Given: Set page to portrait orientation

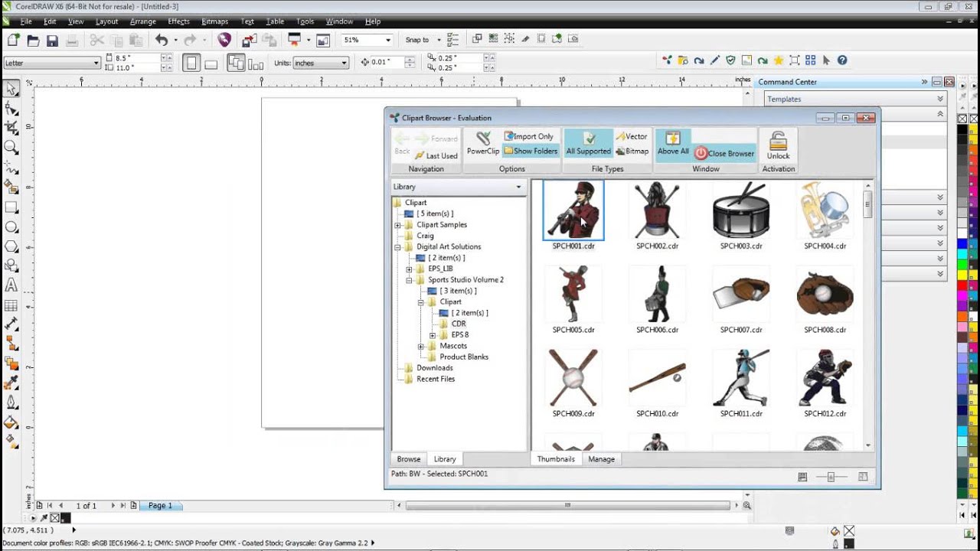Looking at the screenshot, I should 191,63.
